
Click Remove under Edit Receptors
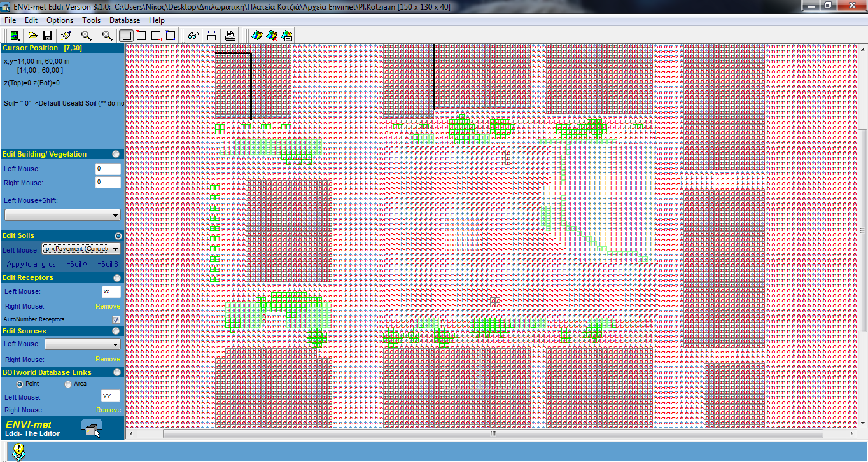[108, 307]
